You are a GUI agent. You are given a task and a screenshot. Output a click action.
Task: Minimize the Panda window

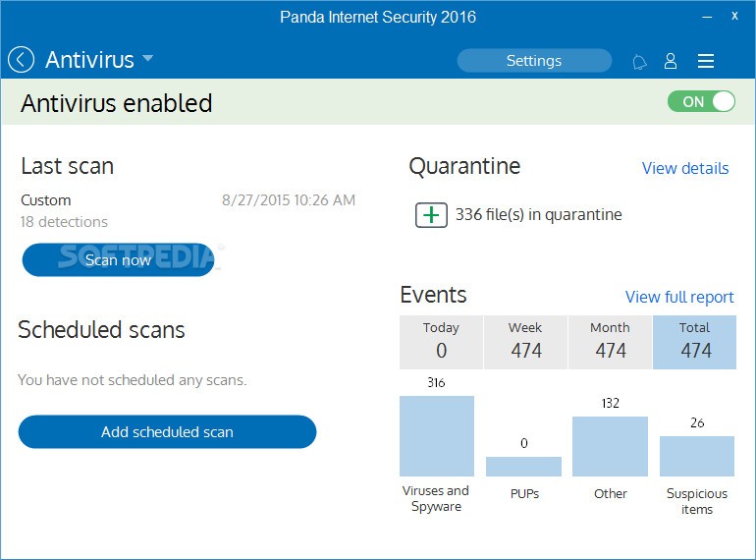707,17
